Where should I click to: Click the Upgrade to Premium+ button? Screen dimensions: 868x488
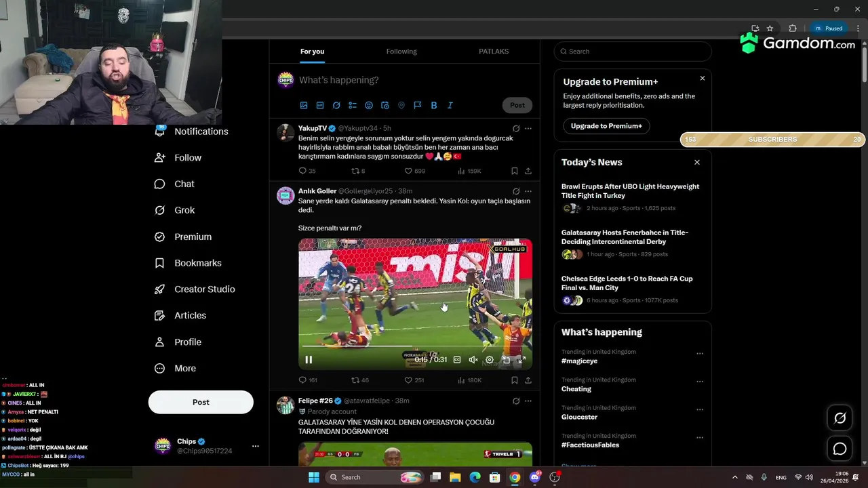point(606,126)
